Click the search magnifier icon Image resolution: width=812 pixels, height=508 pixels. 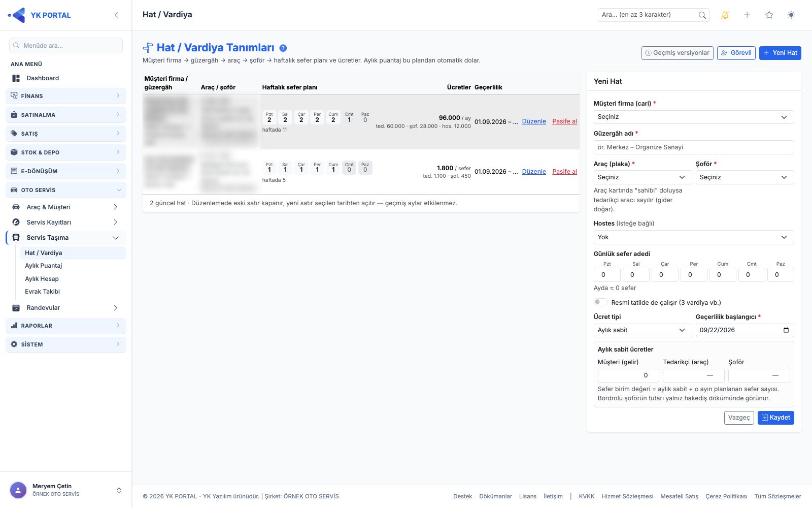(702, 15)
